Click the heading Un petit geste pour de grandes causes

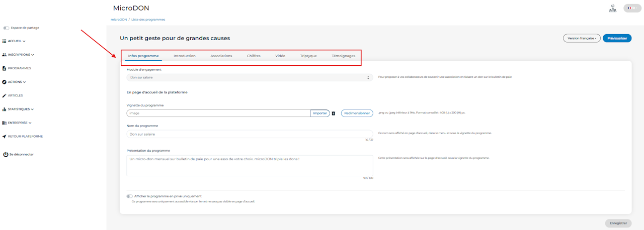point(175,38)
